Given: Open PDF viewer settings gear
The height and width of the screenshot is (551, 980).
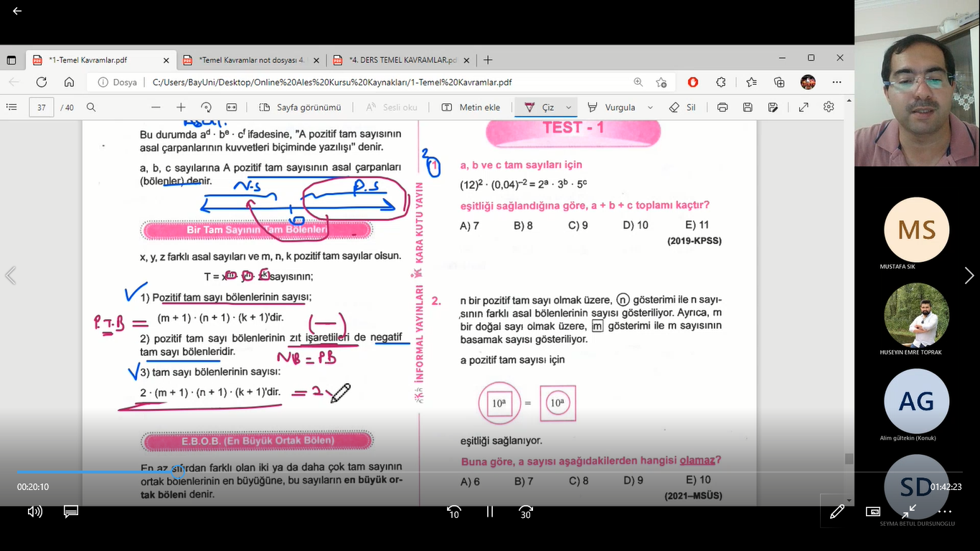Looking at the screenshot, I should coord(829,107).
